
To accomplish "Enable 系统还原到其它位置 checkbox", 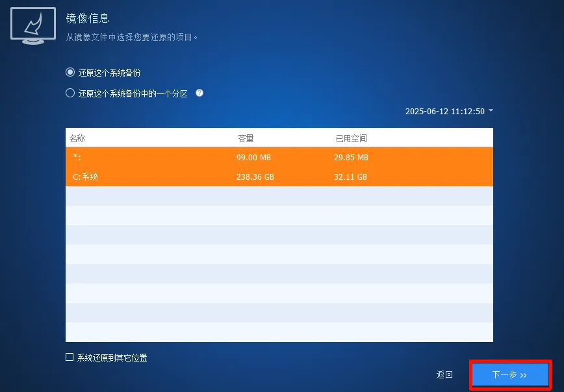I will point(68,357).
